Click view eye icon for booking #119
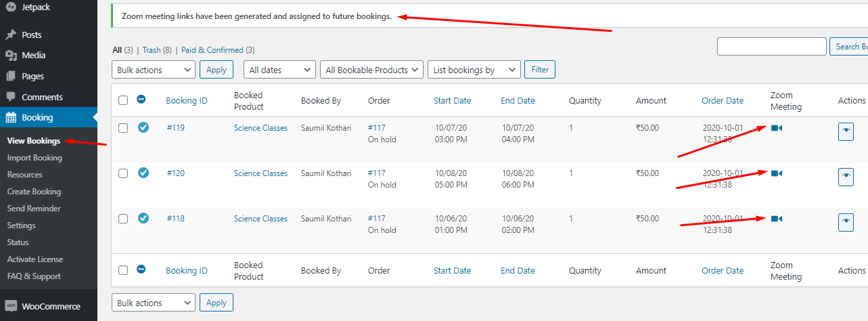The width and height of the screenshot is (868, 321). pos(846,131)
